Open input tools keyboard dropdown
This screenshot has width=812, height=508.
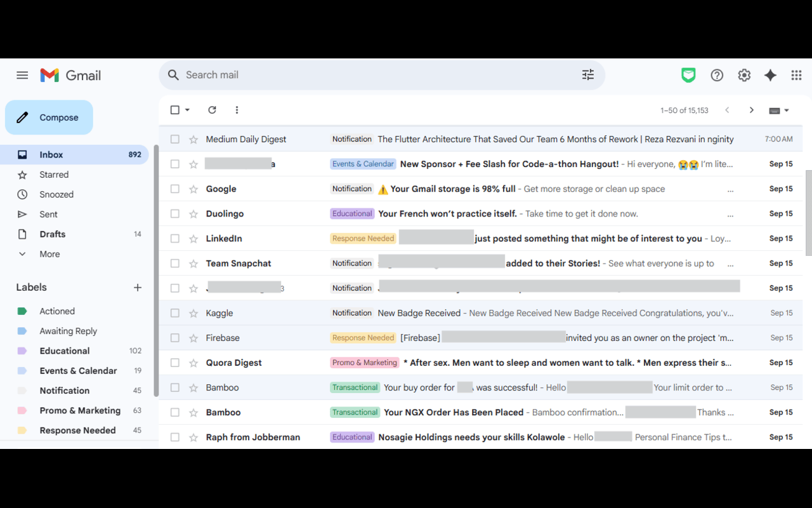(x=779, y=110)
